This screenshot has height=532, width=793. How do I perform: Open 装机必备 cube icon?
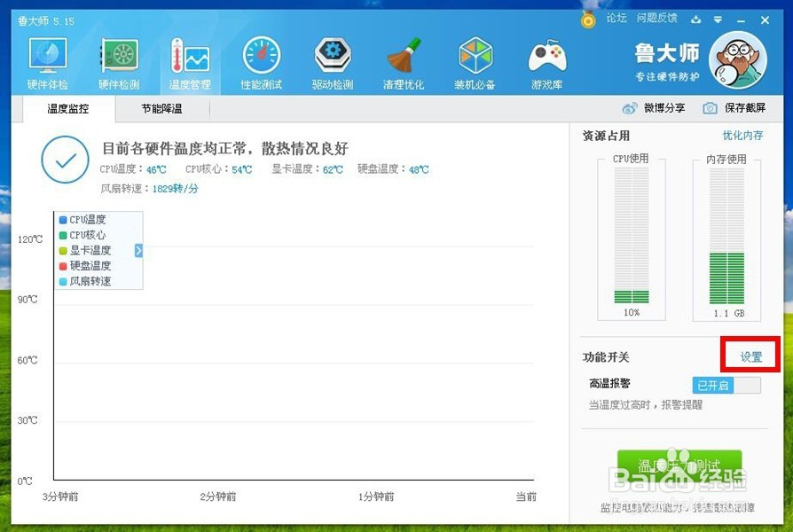[475, 55]
